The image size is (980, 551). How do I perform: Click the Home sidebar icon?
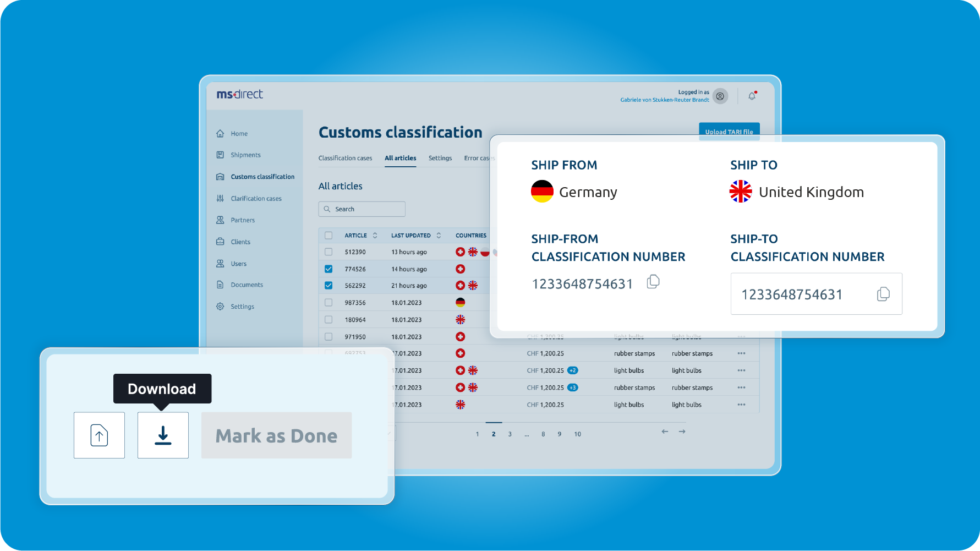coord(220,134)
